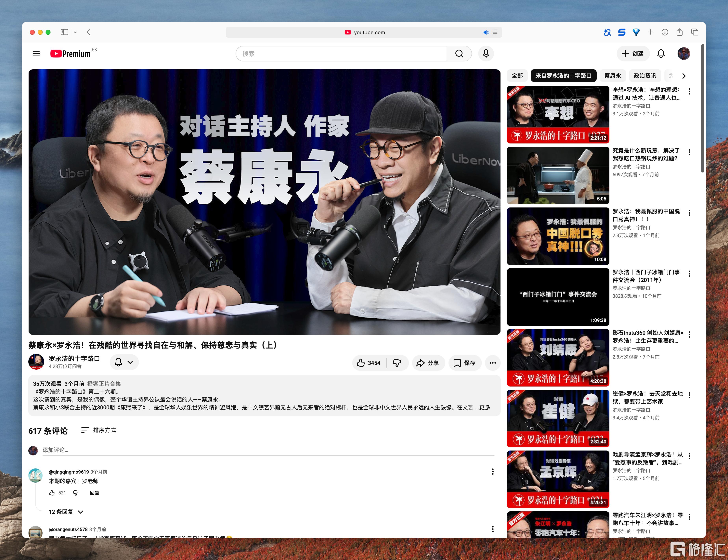The height and width of the screenshot is (560, 728).
Task: Go to YouTube Premium home logo
Action: coord(70,54)
